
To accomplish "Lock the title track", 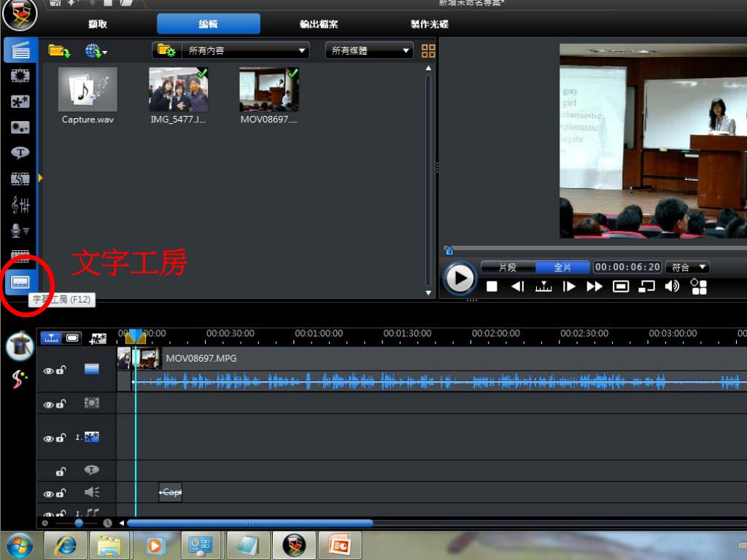I will click(61, 472).
